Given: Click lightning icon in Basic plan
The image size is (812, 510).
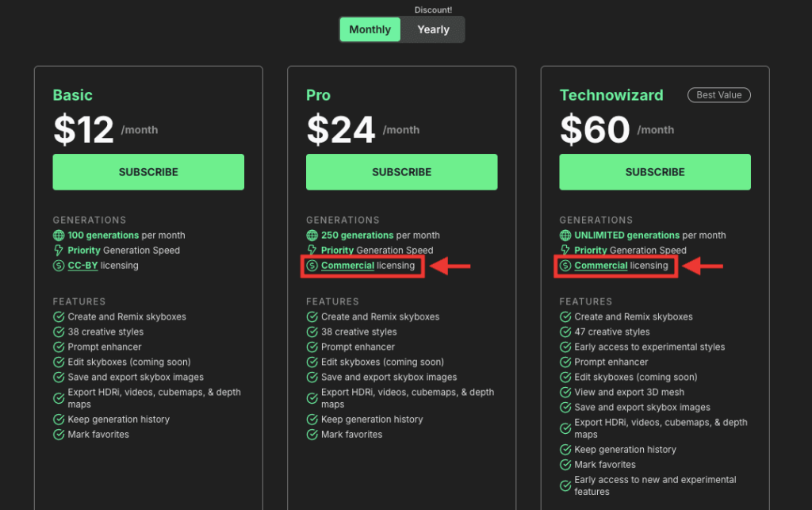Looking at the screenshot, I should (59, 251).
